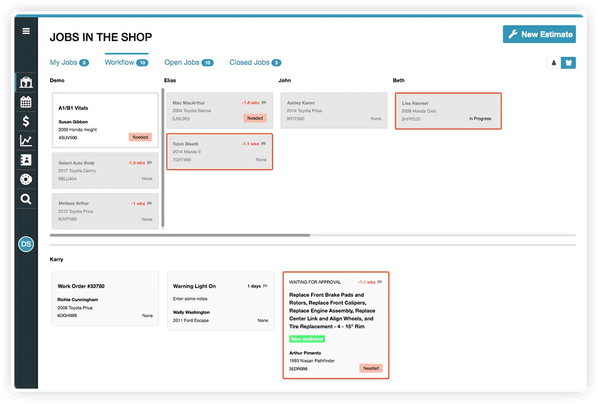Image resolution: width=598 pixels, height=404 pixels.
Task: Open the tire wheel icon in sidebar
Action: tap(26, 179)
